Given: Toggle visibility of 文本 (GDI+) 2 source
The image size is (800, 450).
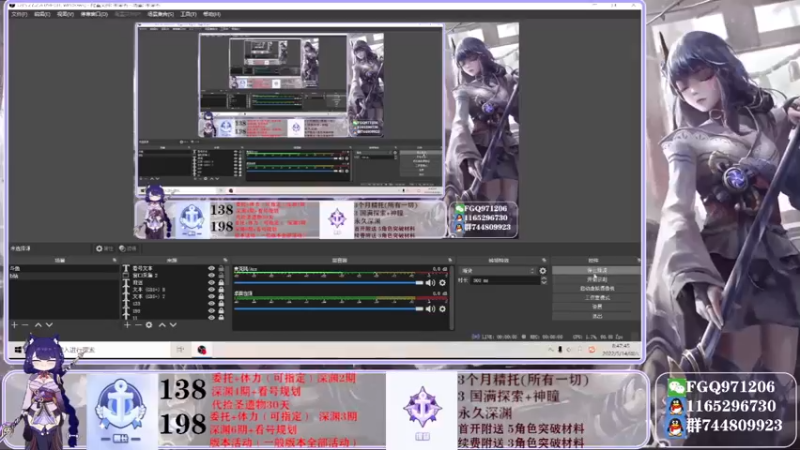Looking at the screenshot, I should [211, 296].
